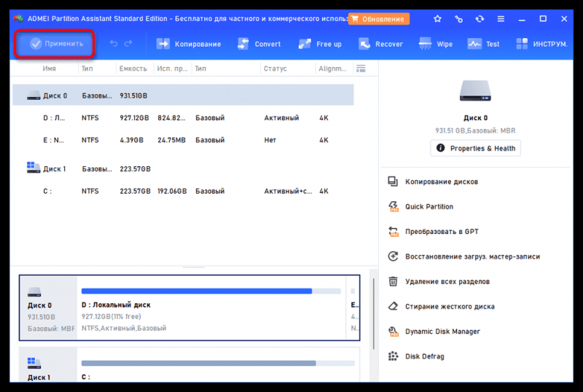Click the 824.82... used space value

pyautogui.click(x=171, y=118)
